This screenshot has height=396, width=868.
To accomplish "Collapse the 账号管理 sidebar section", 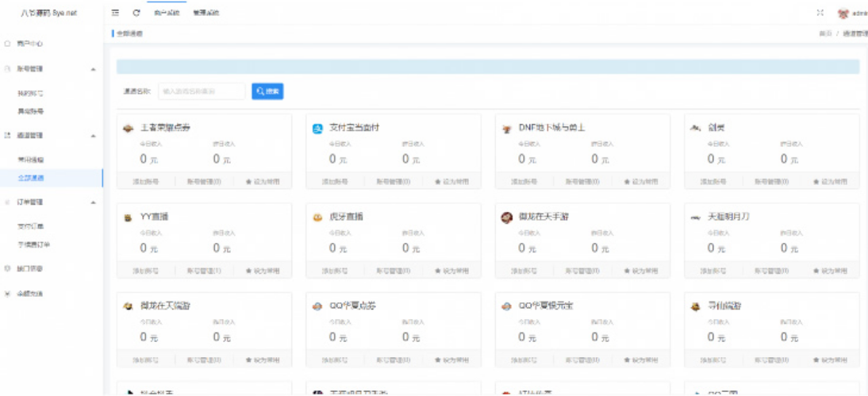I will pos(94,69).
